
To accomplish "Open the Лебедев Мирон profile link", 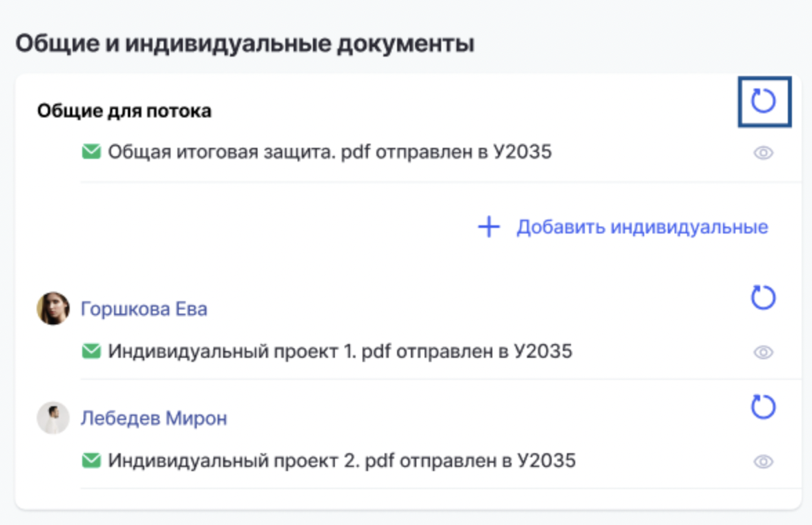I will pyautogui.click(x=154, y=418).
